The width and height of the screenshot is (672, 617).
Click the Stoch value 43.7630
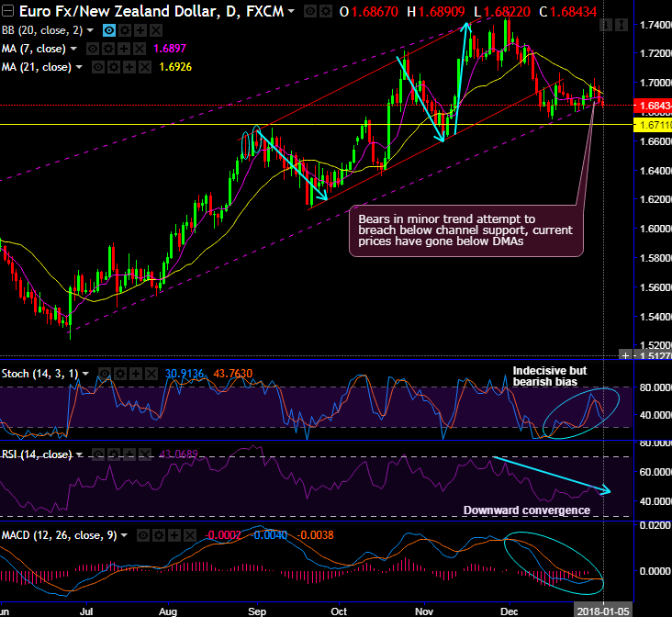click(232, 374)
